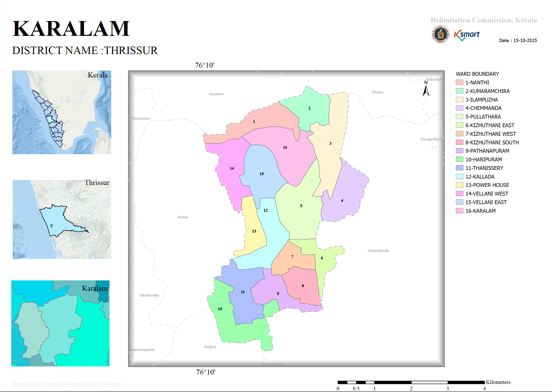Click the DISTRICT NAME :THRISSUR heading
Image resolution: width=552 pixels, height=392 pixels.
[85, 50]
